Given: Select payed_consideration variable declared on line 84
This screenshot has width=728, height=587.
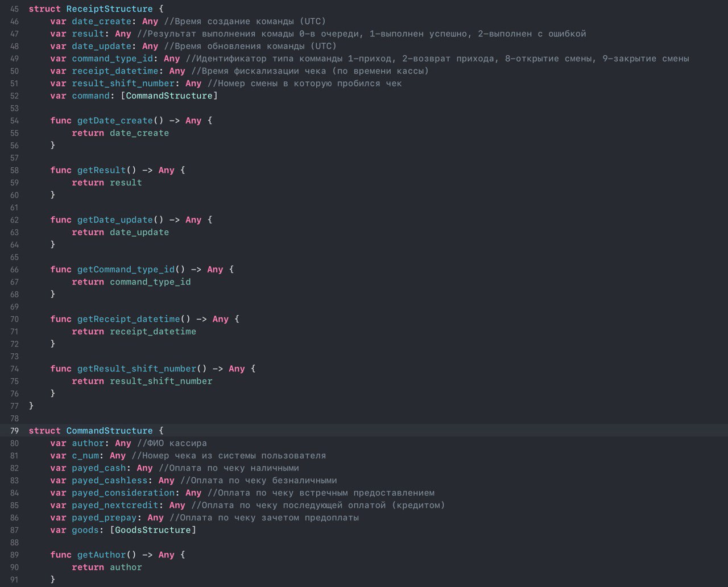Looking at the screenshot, I should [123, 493].
